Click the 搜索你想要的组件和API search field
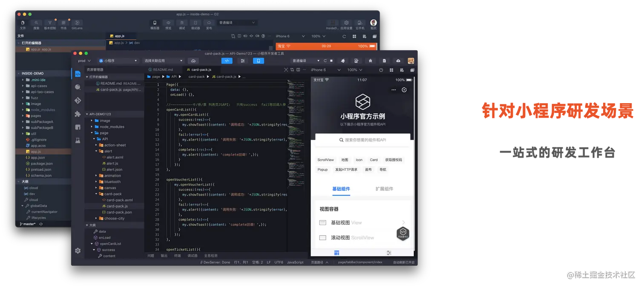Viewport: 644px width, 288px height. click(x=363, y=140)
